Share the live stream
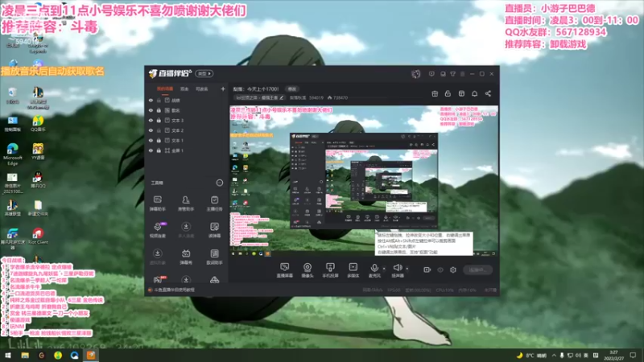The height and width of the screenshot is (362, 644). pyautogui.click(x=488, y=93)
